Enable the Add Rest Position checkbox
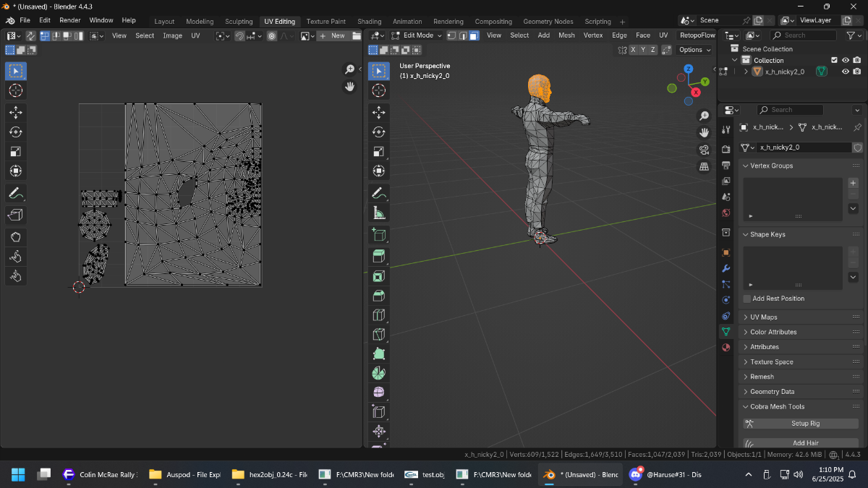The image size is (868, 488). (x=747, y=299)
